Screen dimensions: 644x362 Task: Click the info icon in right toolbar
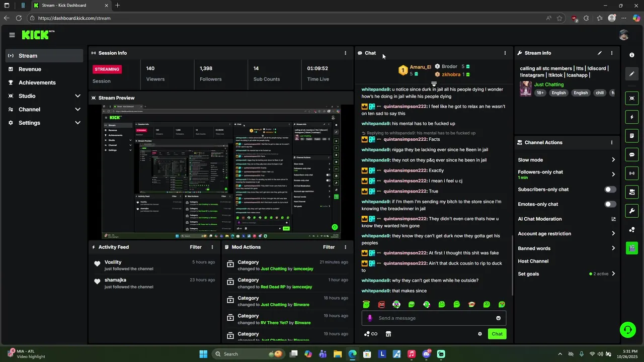coord(632,55)
